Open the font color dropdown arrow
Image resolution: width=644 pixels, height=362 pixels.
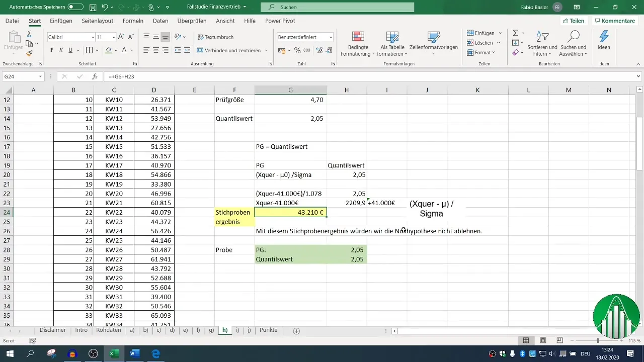(x=132, y=50)
